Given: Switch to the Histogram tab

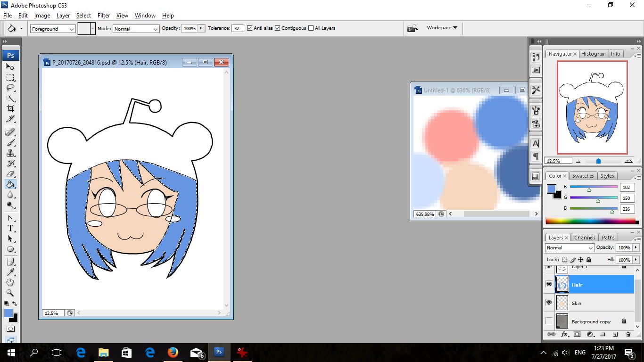Looking at the screenshot, I should click(x=593, y=54).
